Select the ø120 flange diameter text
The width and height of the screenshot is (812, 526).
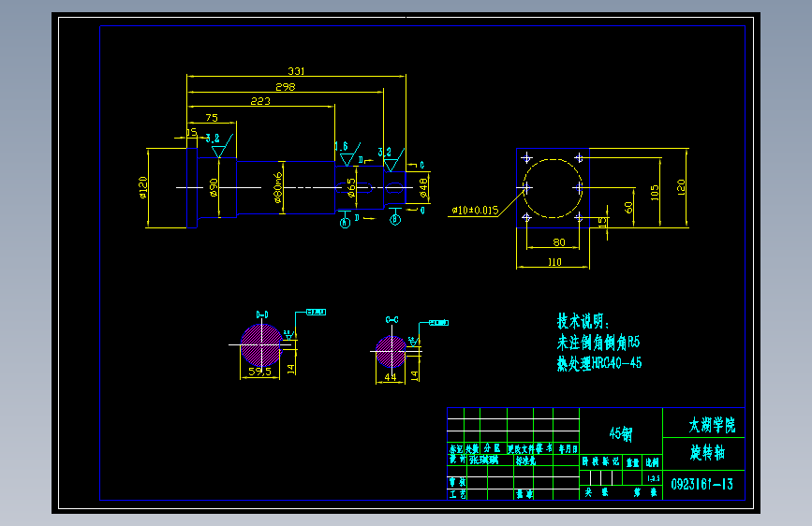tap(143, 187)
